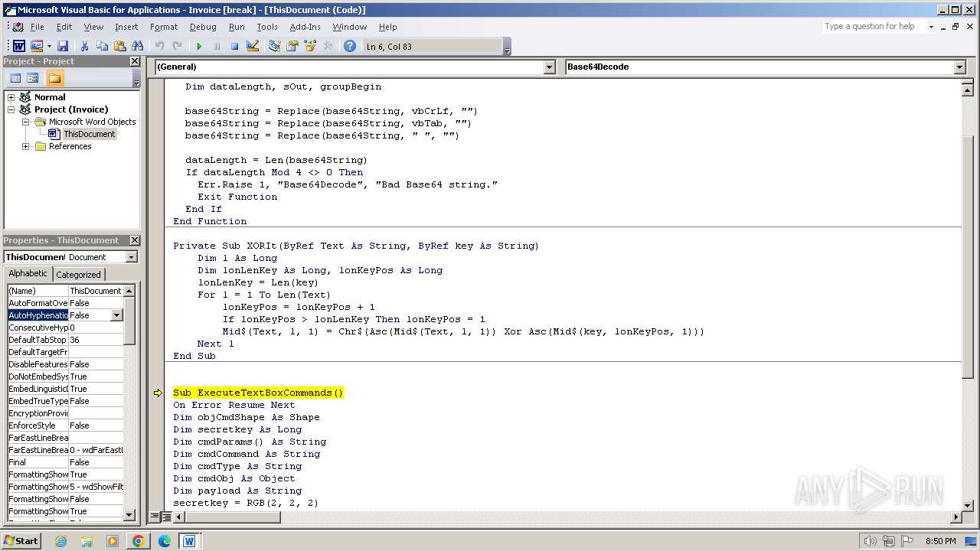Save the Invoice project
This screenshot has width=980, height=551.
click(x=63, y=47)
